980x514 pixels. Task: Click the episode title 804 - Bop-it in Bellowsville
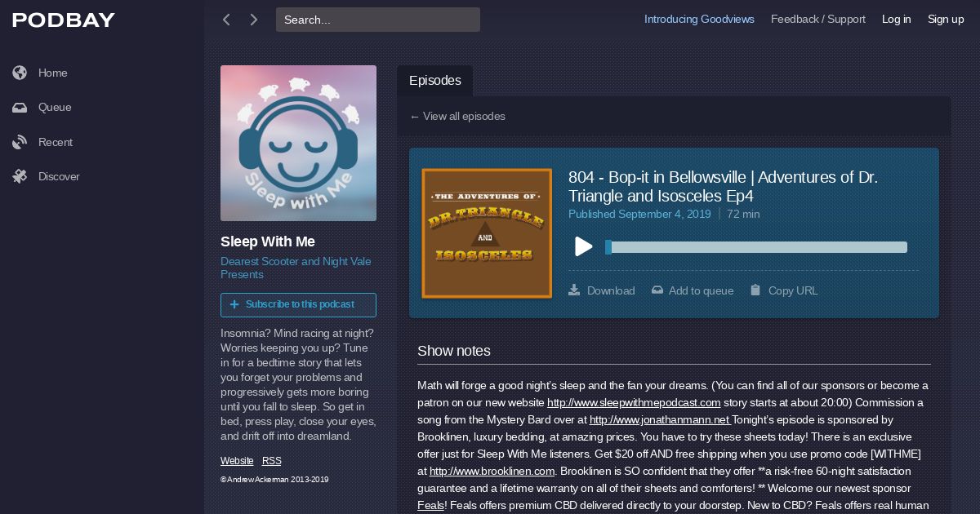723,187
